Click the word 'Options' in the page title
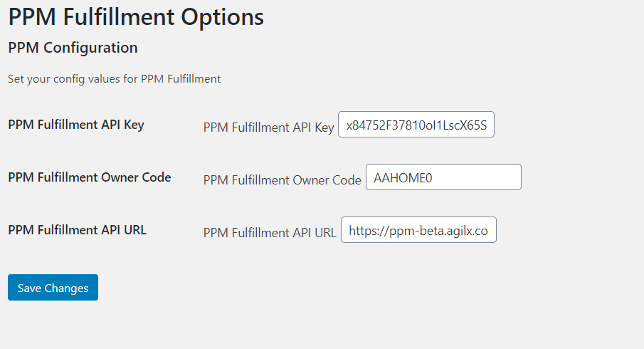 coord(222,17)
